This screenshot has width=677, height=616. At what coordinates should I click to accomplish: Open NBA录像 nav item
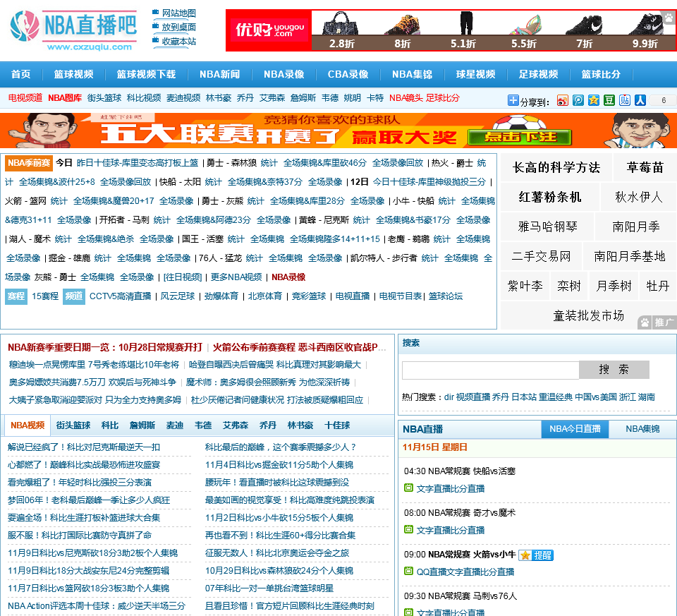pyautogui.click(x=283, y=74)
